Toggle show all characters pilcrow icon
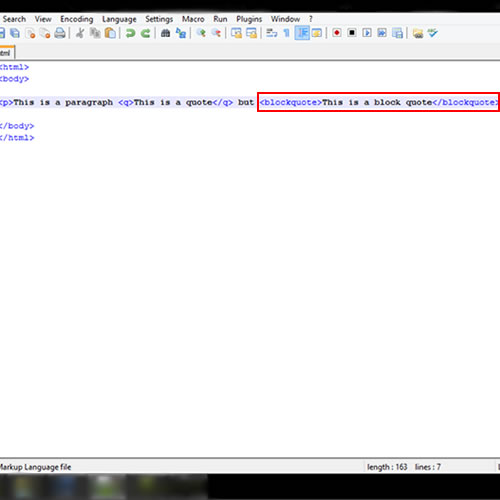 click(287, 33)
